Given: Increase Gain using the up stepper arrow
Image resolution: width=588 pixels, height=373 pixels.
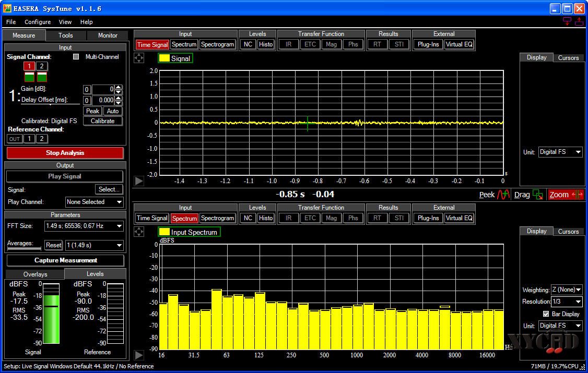Looking at the screenshot, I should pyautogui.click(x=119, y=87).
